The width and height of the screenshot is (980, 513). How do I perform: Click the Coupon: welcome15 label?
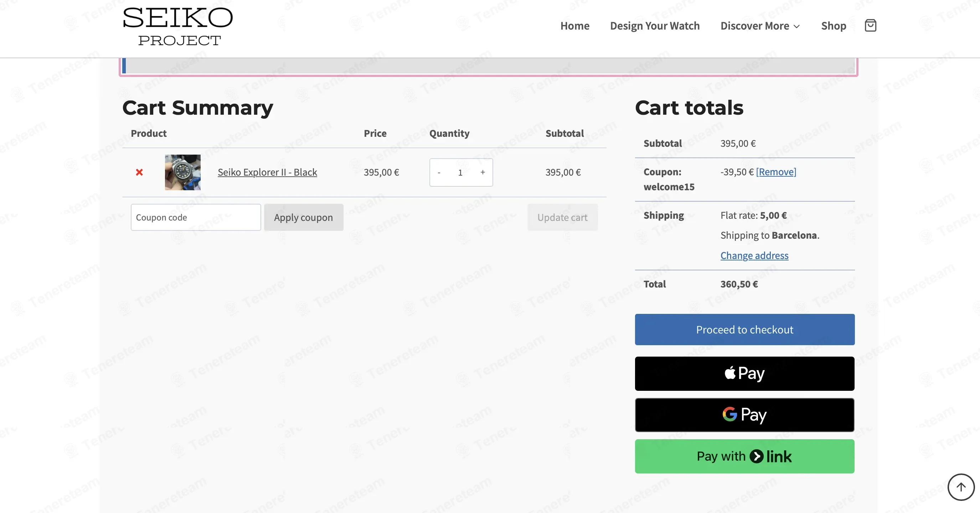tap(669, 180)
